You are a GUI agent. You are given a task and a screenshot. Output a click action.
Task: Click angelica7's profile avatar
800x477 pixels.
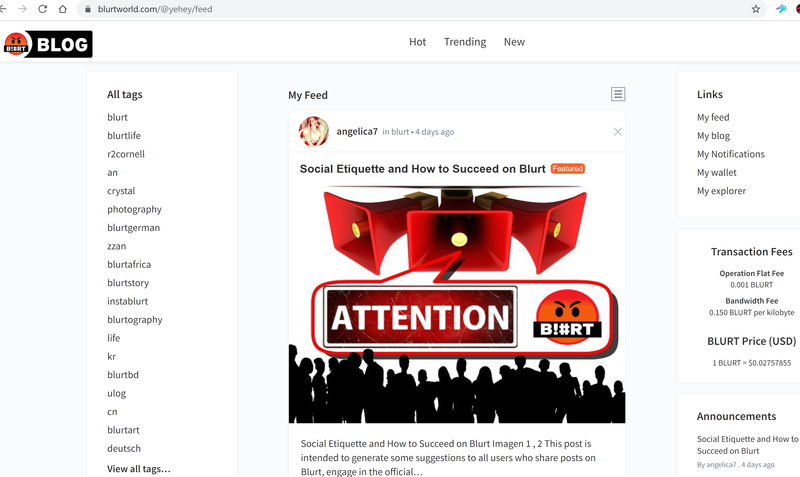(314, 131)
